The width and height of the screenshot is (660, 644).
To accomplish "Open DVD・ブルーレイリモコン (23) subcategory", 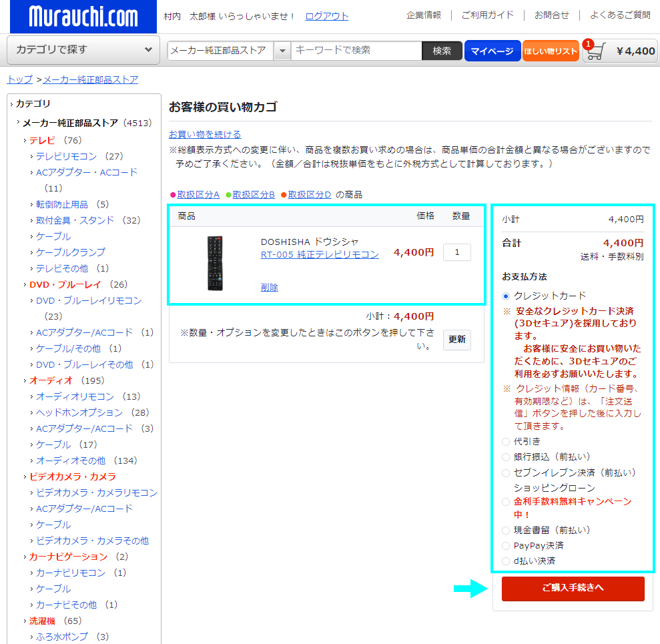I will click(89, 300).
